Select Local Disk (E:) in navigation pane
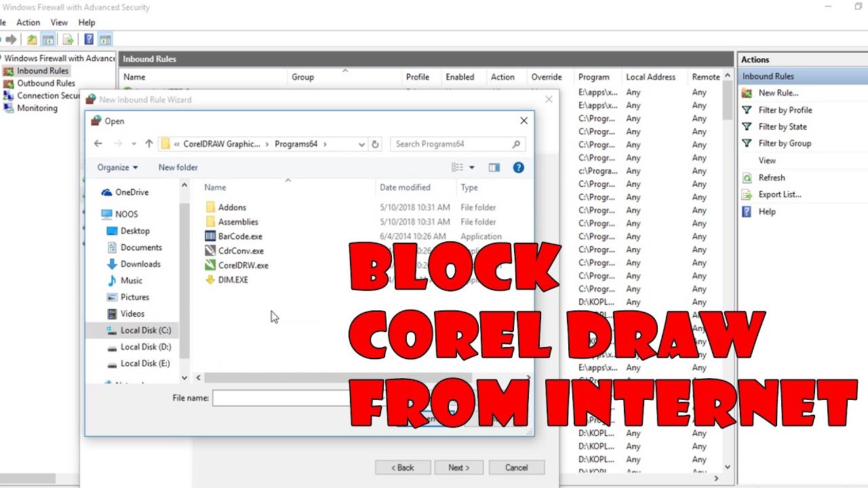Image resolution: width=868 pixels, height=488 pixels. point(145,363)
